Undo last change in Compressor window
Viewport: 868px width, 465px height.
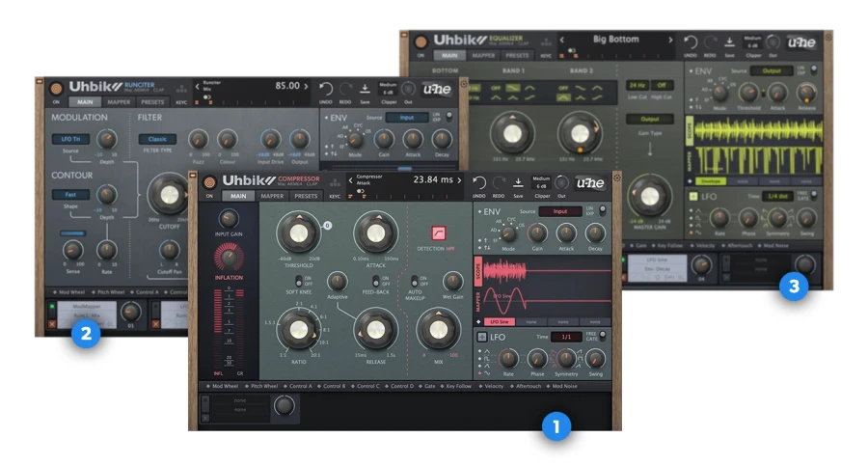478,182
